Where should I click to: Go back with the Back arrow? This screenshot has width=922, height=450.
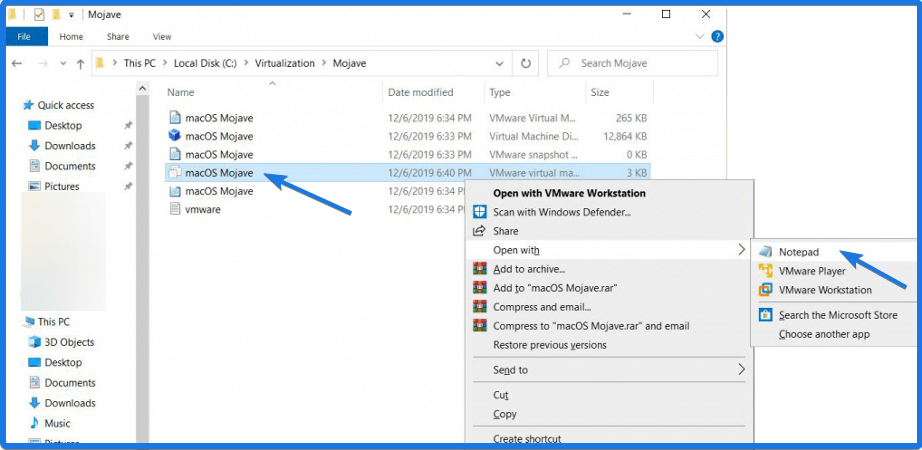(17, 64)
